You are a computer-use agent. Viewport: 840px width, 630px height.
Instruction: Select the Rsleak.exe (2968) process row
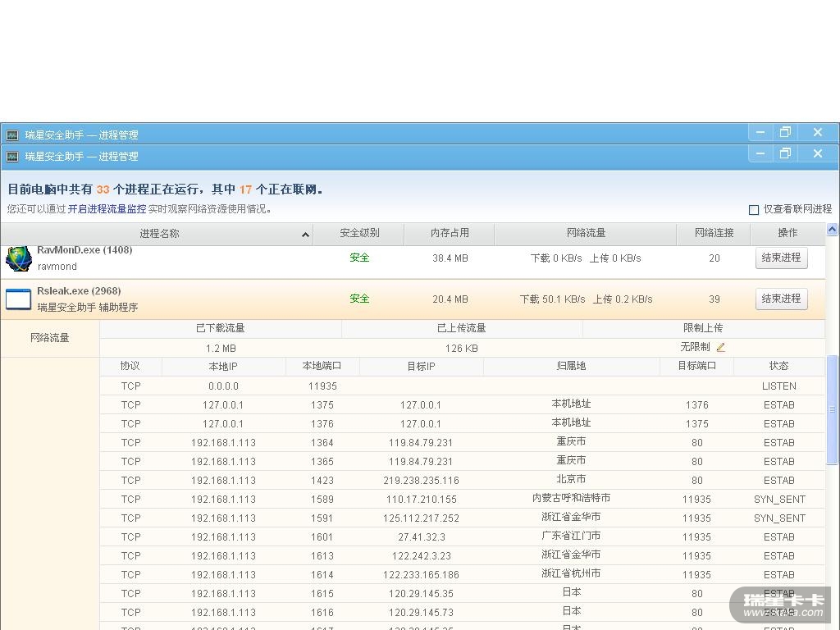point(413,299)
